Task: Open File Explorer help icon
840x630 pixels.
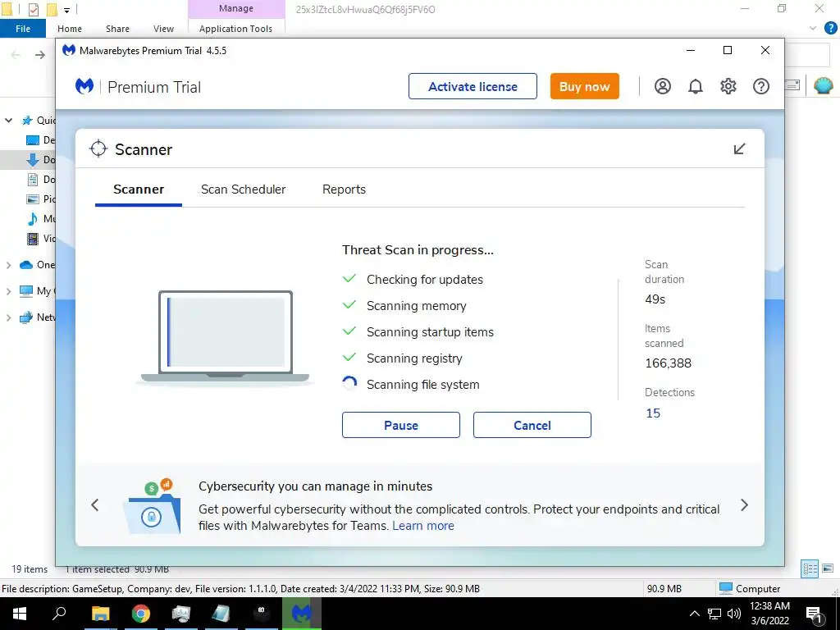Action: [x=830, y=29]
